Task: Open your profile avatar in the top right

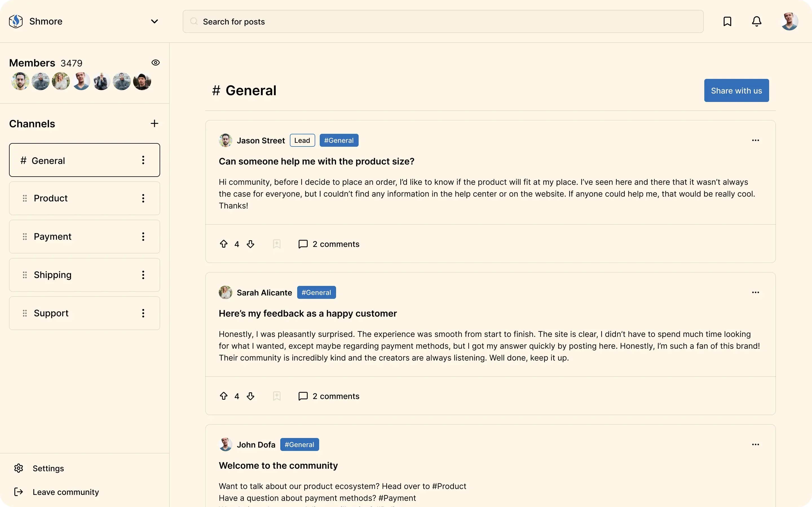Action: [789, 21]
